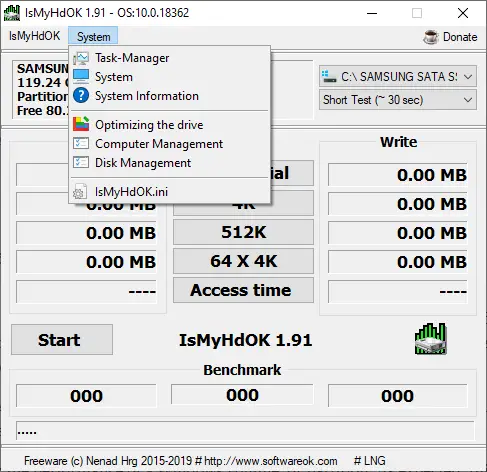The width and height of the screenshot is (487, 472).
Task: Close the IsMyHdOK window
Action: tap(463, 13)
